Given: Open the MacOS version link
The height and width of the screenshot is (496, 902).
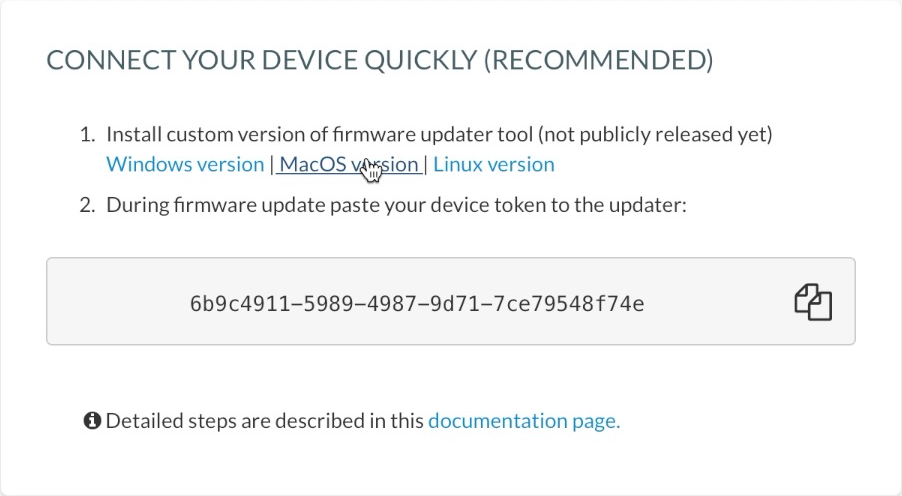Looking at the screenshot, I should pyautogui.click(x=349, y=165).
